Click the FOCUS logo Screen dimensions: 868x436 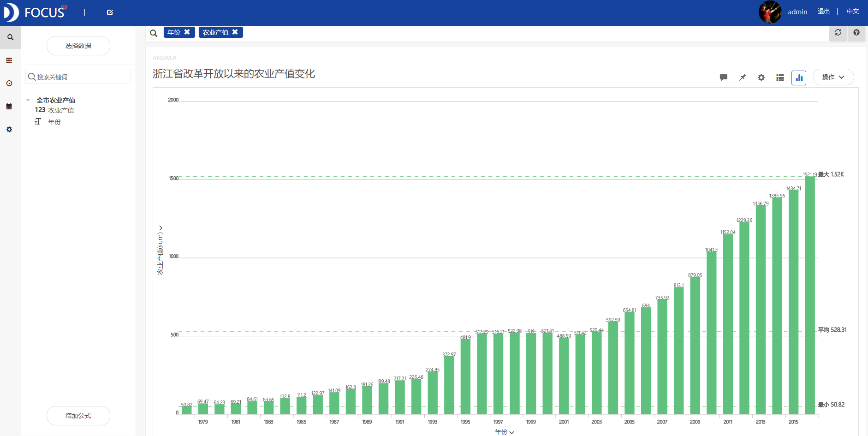(x=35, y=12)
